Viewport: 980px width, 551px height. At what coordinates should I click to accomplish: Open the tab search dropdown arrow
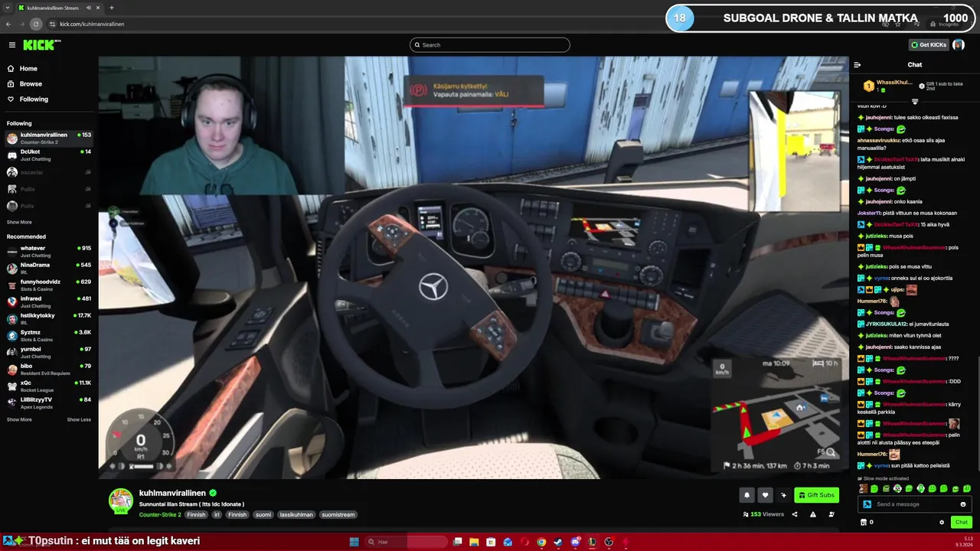[7, 8]
